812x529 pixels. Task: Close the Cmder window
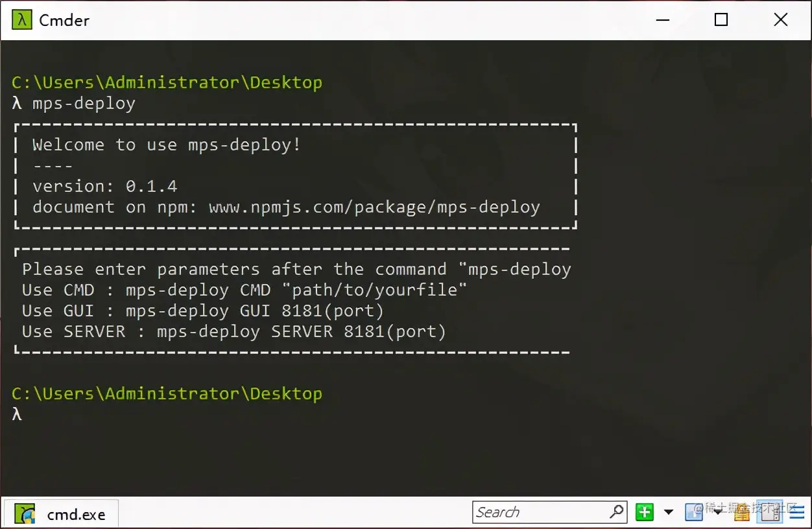coord(781,19)
